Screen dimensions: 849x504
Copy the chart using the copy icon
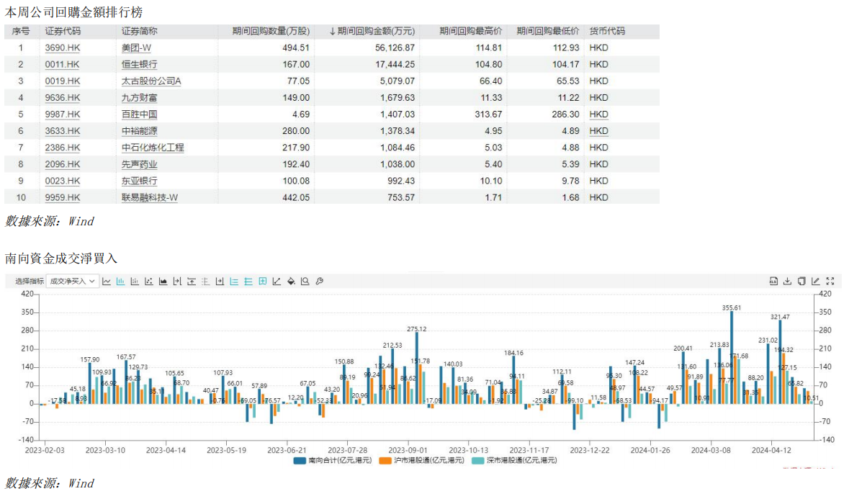pyautogui.click(x=801, y=281)
